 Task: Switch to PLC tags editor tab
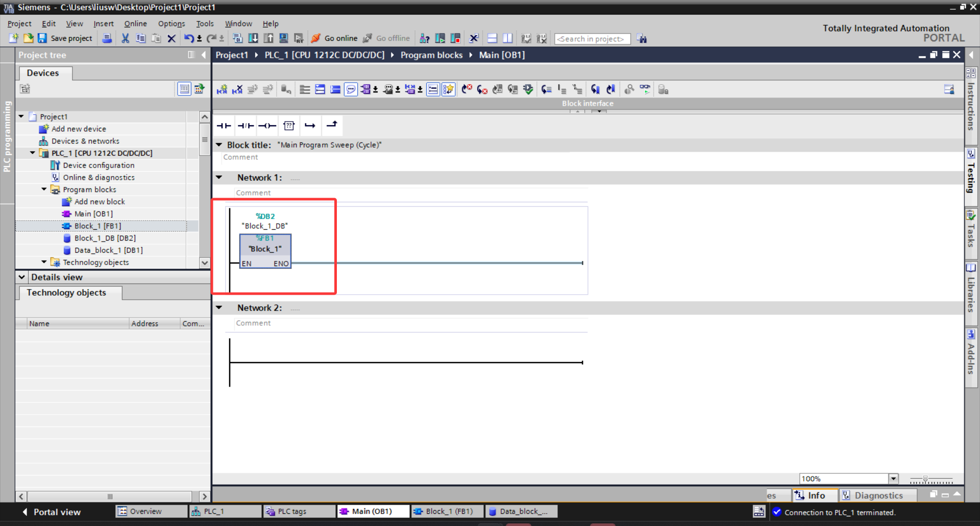pos(299,511)
